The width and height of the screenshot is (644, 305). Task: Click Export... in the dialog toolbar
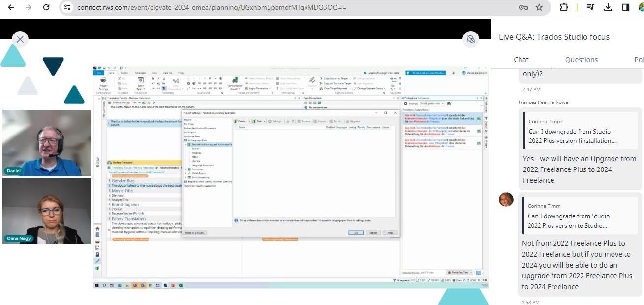[x=337, y=121]
